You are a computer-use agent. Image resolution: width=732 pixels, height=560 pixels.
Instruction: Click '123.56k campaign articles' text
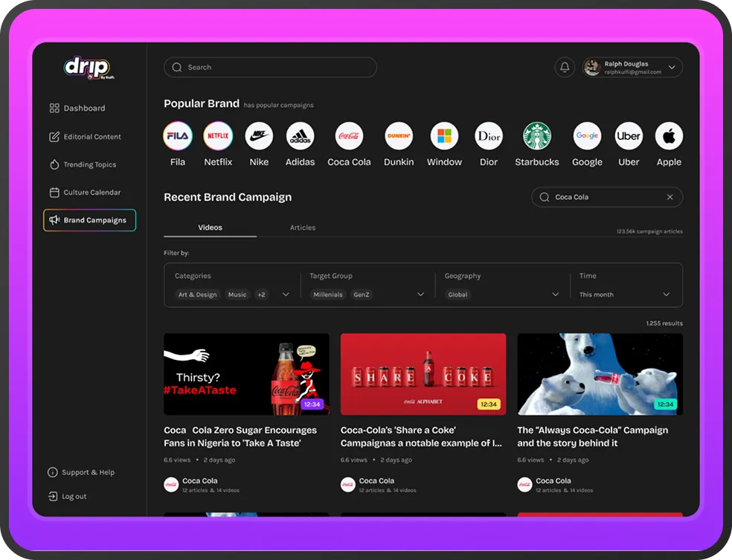[649, 231]
